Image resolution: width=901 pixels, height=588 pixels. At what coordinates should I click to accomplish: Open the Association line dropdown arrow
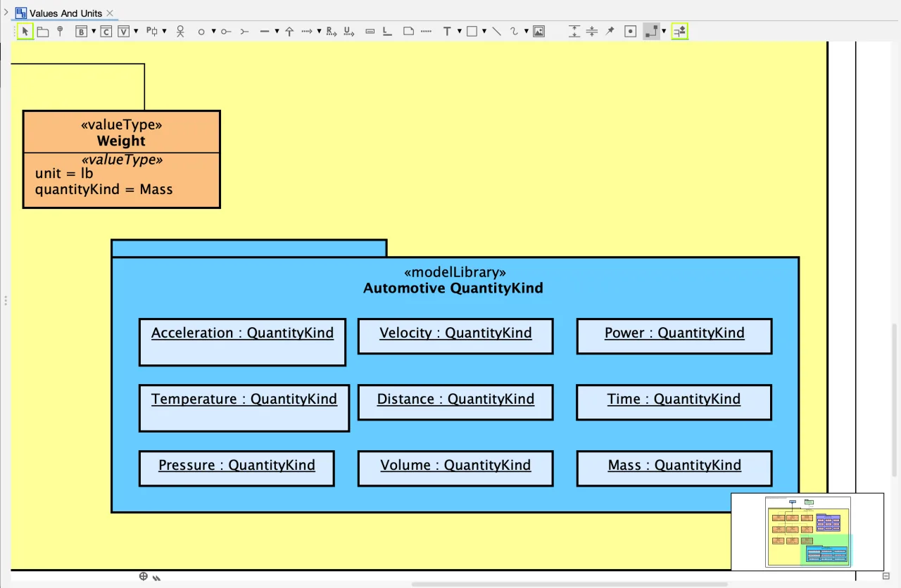[277, 32]
